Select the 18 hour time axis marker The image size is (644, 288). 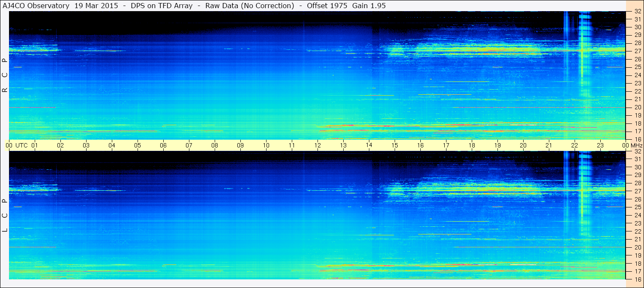[472, 145]
